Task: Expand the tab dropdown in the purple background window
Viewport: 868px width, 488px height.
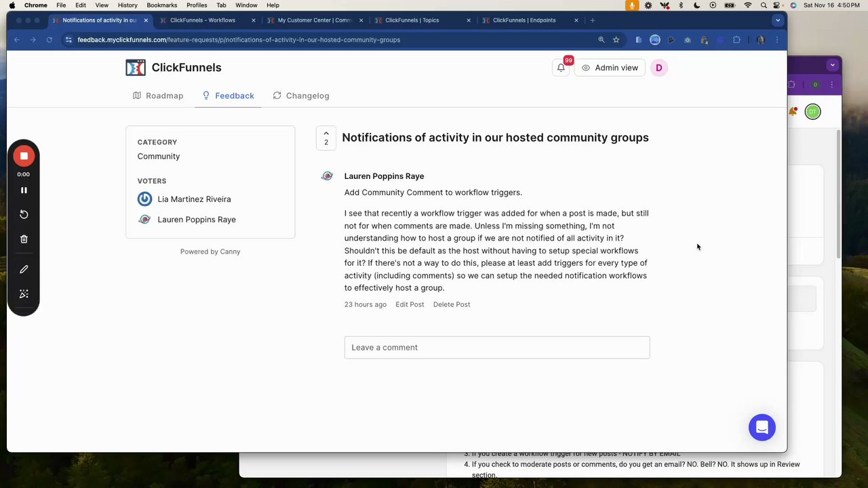Action: point(832,65)
